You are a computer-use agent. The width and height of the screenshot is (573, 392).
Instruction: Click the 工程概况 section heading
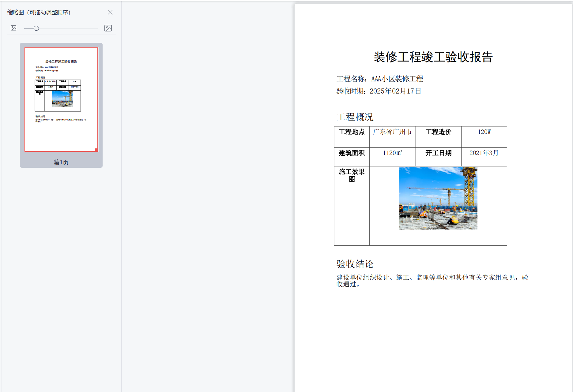(355, 117)
